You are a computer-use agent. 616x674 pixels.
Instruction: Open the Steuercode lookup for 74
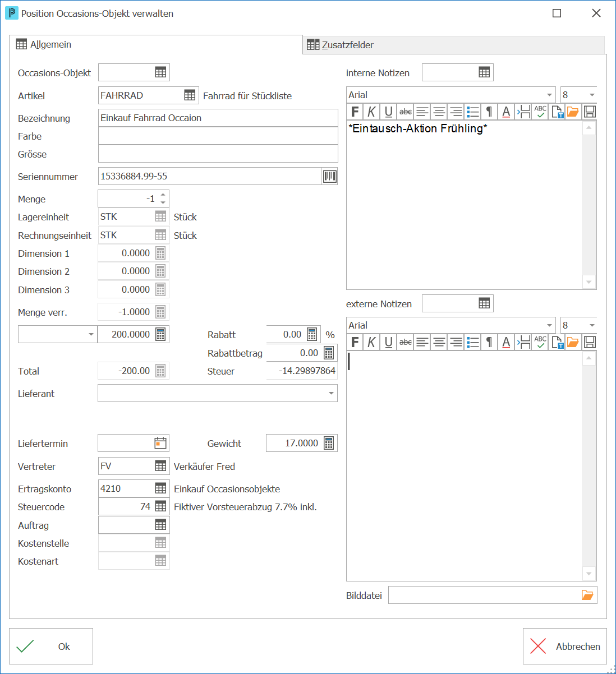click(160, 506)
